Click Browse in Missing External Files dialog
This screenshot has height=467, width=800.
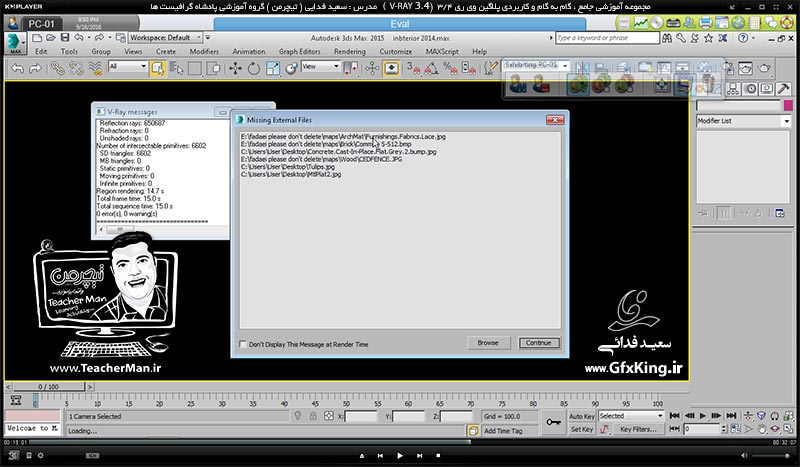coord(488,343)
